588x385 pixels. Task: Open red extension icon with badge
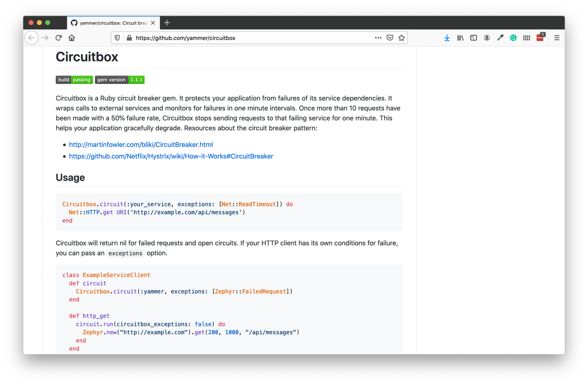540,38
